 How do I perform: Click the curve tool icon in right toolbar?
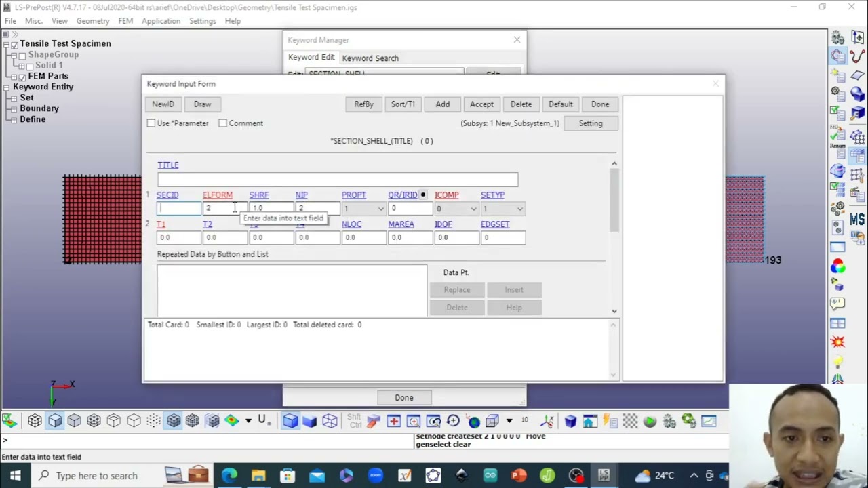pyautogui.click(x=857, y=56)
